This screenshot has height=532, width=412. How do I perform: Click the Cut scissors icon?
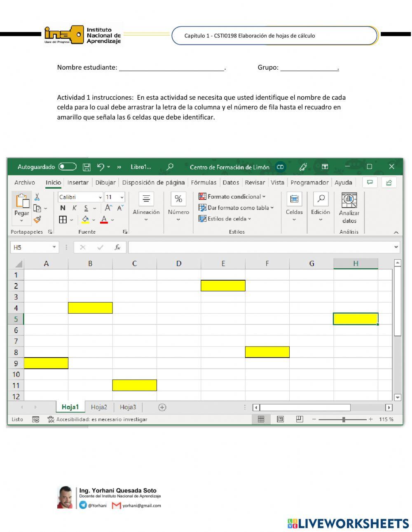click(37, 197)
